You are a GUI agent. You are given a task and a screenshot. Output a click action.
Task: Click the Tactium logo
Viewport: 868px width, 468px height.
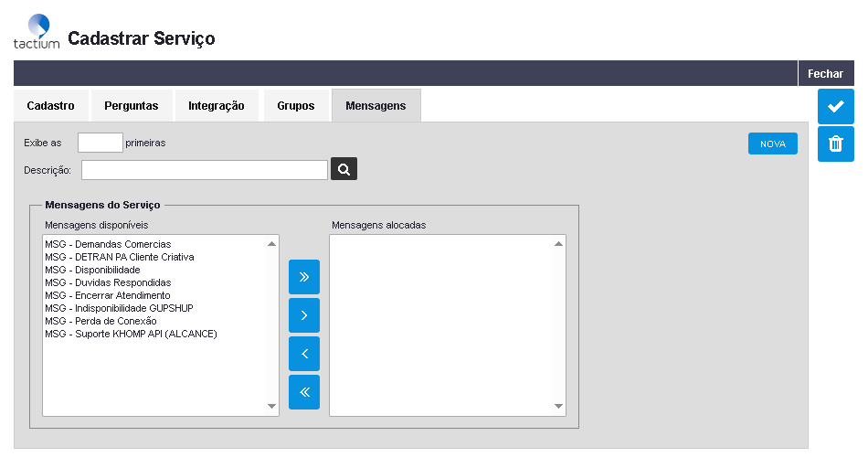(37, 31)
